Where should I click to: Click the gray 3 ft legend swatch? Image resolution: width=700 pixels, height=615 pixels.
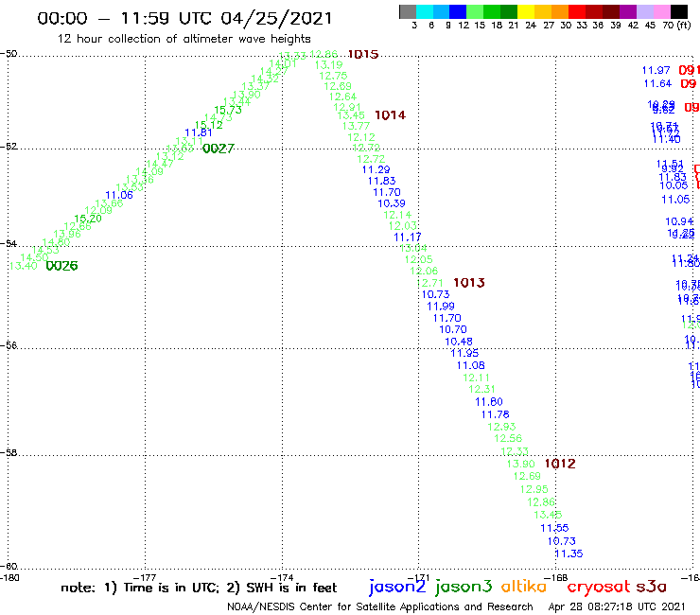click(408, 11)
